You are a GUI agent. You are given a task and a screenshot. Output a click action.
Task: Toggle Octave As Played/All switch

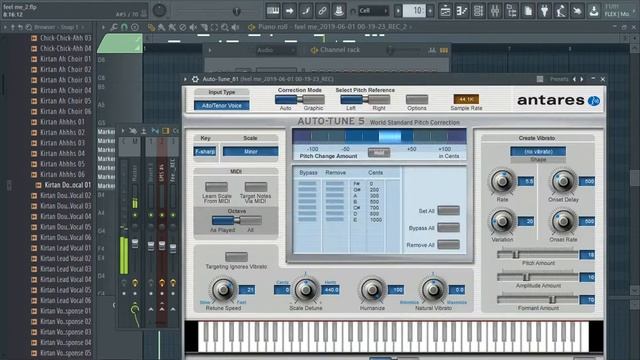click(x=237, y=220)
